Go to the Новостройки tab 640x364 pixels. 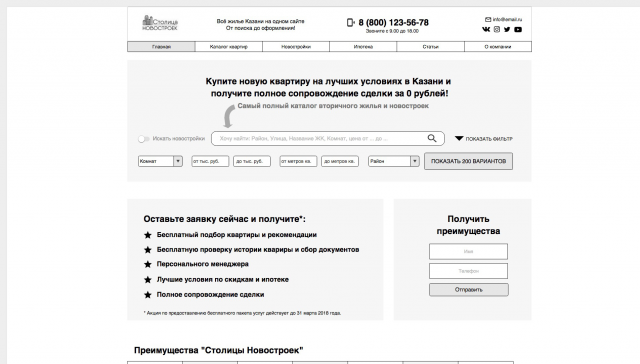click(x=296, y=47)
